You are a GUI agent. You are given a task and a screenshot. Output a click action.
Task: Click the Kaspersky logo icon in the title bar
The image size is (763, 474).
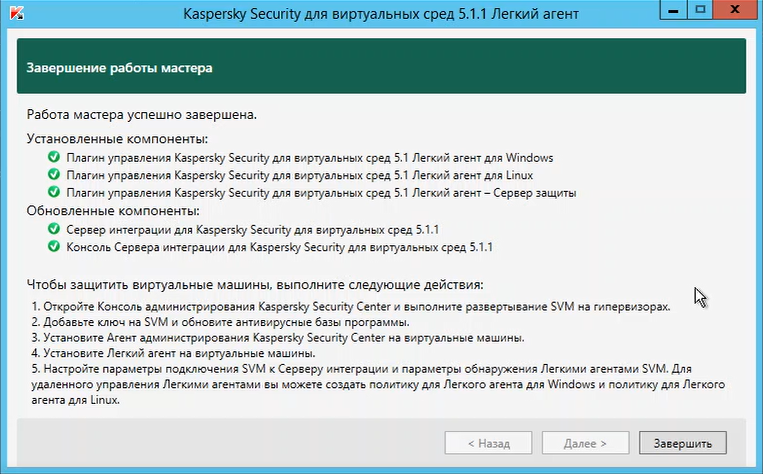[17, 13]
